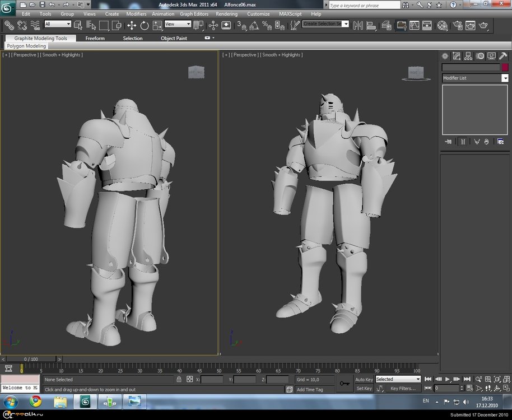Viewport: 512px width, 420px height.
Task: Go to the animation start frame
Action: coord(428,379)
